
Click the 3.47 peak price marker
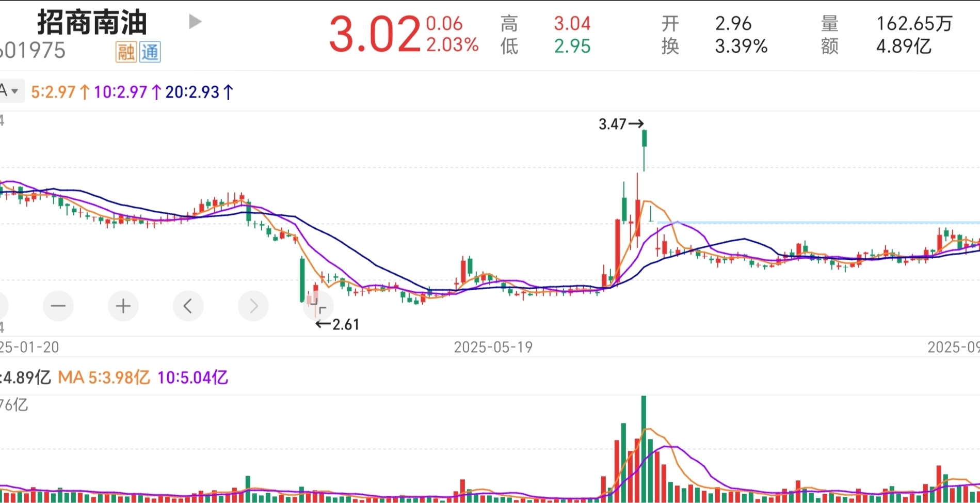coord(621,124)
